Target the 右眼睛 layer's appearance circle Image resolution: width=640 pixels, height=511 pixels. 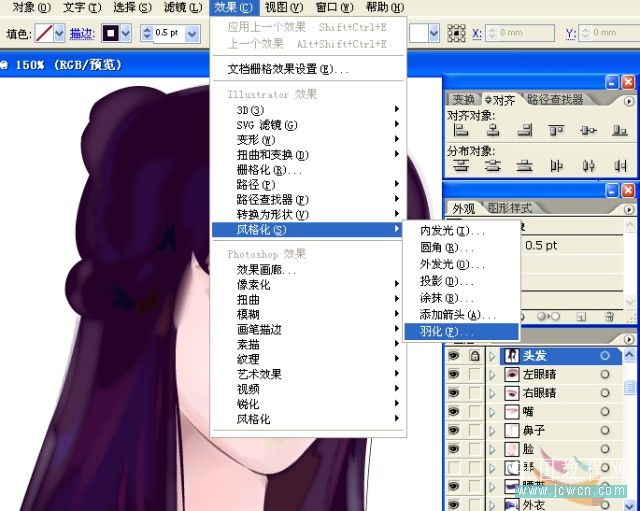(604, 393)
